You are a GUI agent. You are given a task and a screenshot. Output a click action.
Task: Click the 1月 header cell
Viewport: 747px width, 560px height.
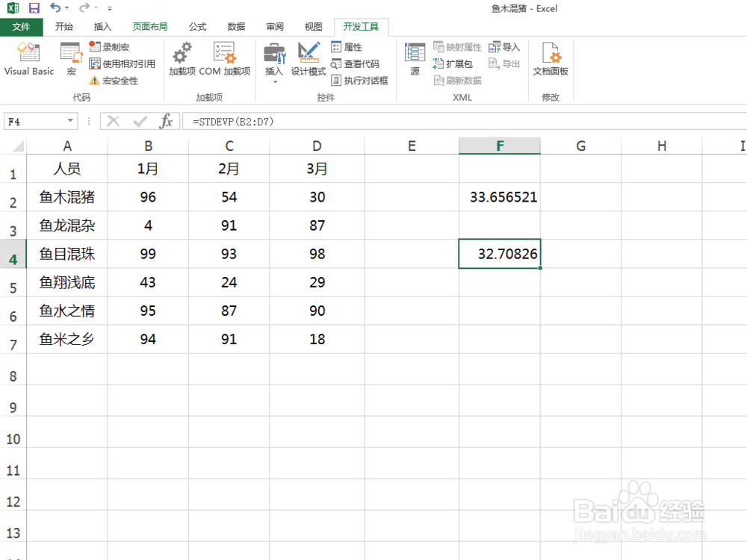148,169
